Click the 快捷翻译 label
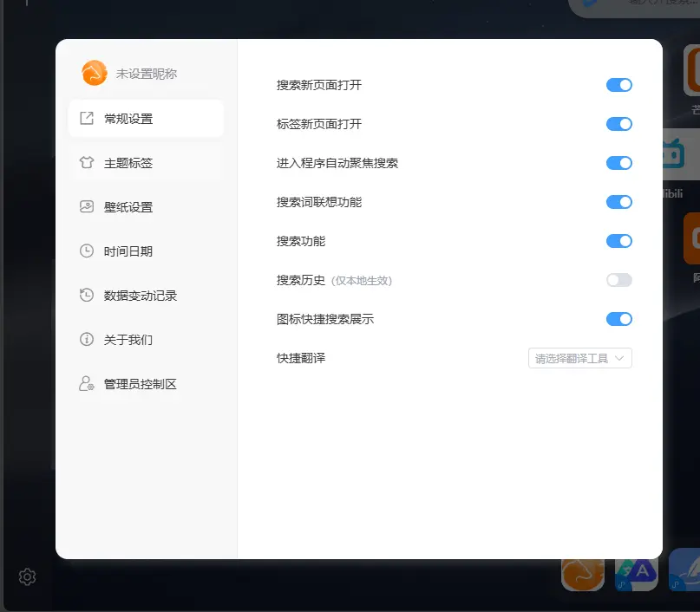700x612 pixels. 301,358
